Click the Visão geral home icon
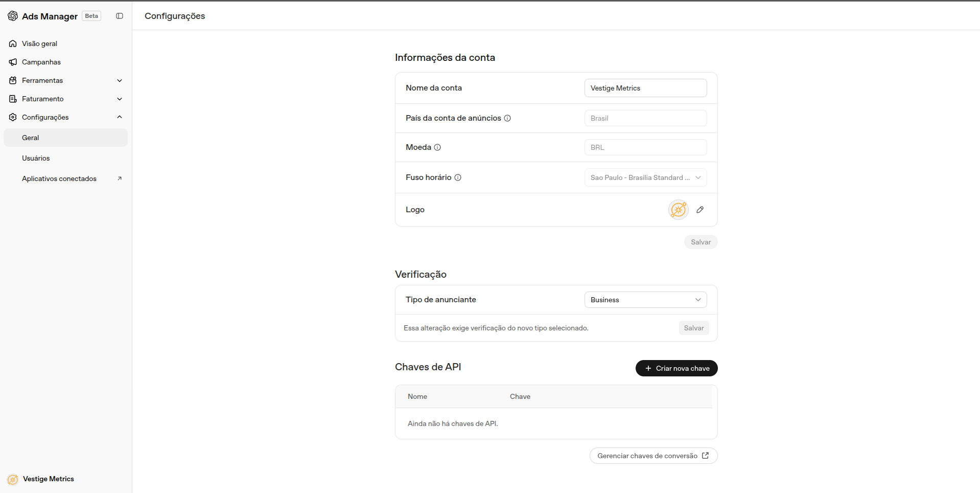This screenshot has height=493, width=980. point(13,43)
